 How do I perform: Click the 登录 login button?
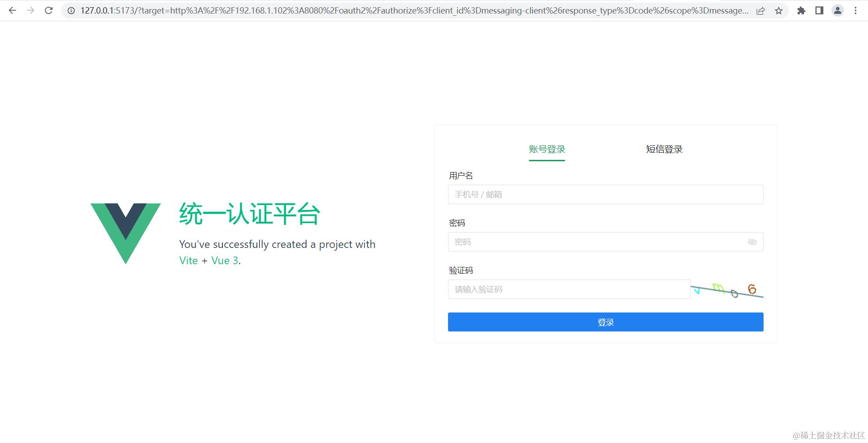pyautogui.click(x=605, y=322)
